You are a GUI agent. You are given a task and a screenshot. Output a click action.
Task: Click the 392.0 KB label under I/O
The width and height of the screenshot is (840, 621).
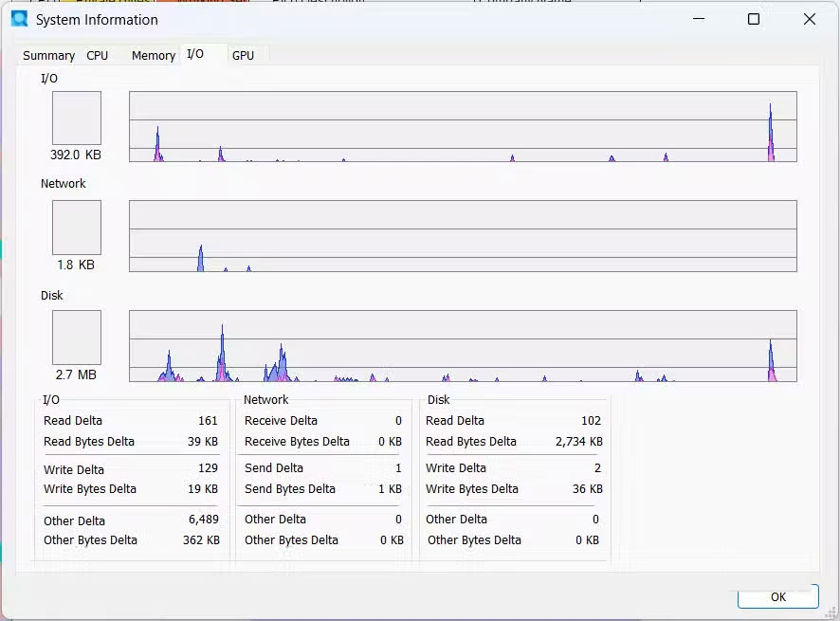point(76,155)
